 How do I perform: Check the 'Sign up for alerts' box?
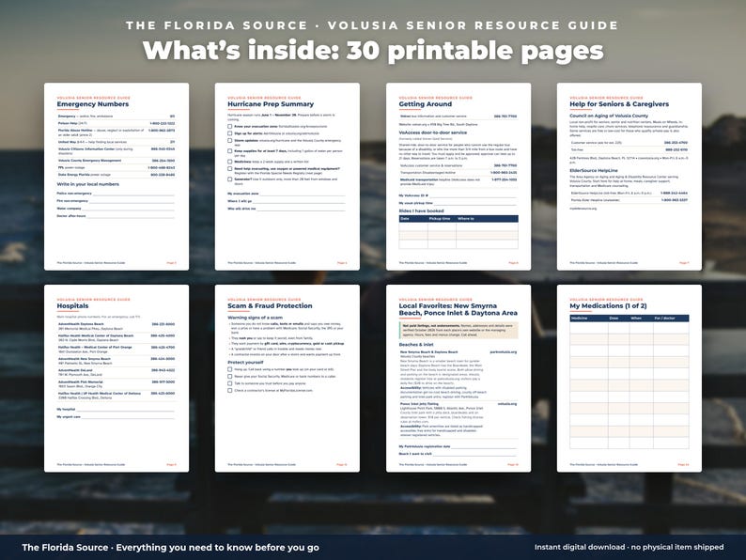pos(230,133)
